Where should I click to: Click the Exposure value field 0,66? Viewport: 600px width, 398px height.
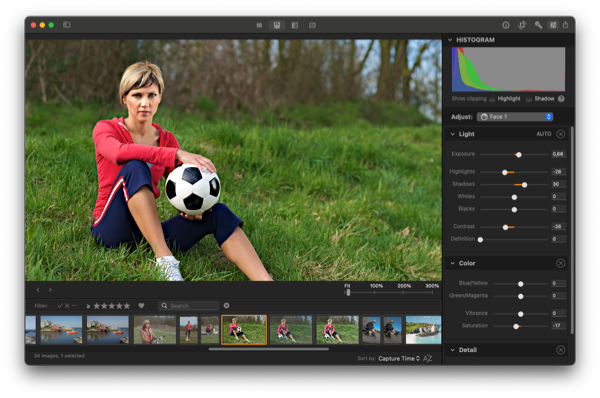pos(558,154)
